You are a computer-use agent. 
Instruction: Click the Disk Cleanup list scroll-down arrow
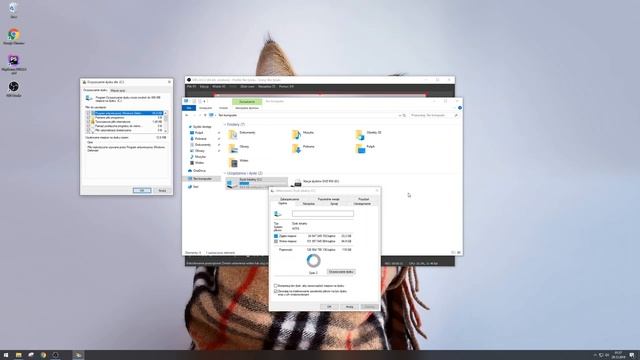click(x=165, y=131)
